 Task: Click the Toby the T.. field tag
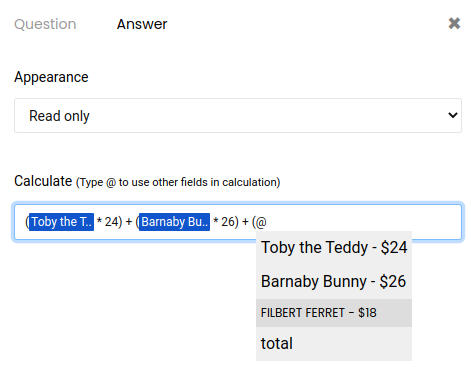[x=61, y=222]
